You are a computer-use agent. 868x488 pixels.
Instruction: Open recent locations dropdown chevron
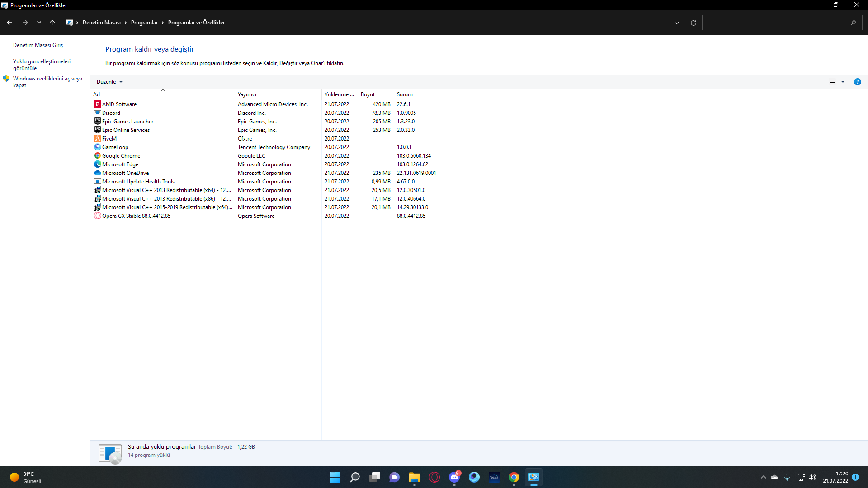click(39, 23)
